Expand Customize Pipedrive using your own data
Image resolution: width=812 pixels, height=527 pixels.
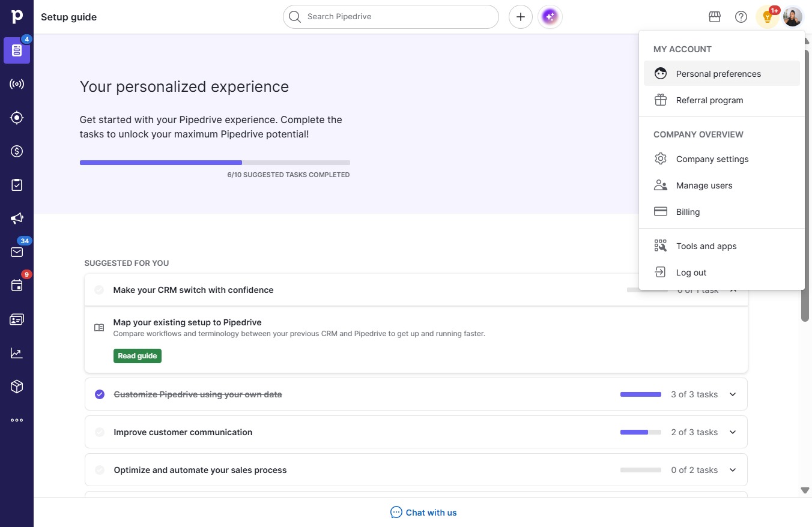733,394
